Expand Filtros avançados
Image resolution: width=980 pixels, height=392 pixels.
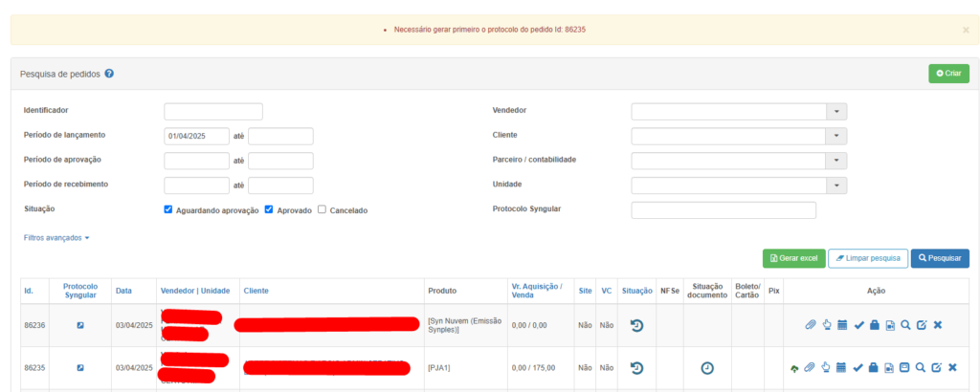(x=56, y=237)
